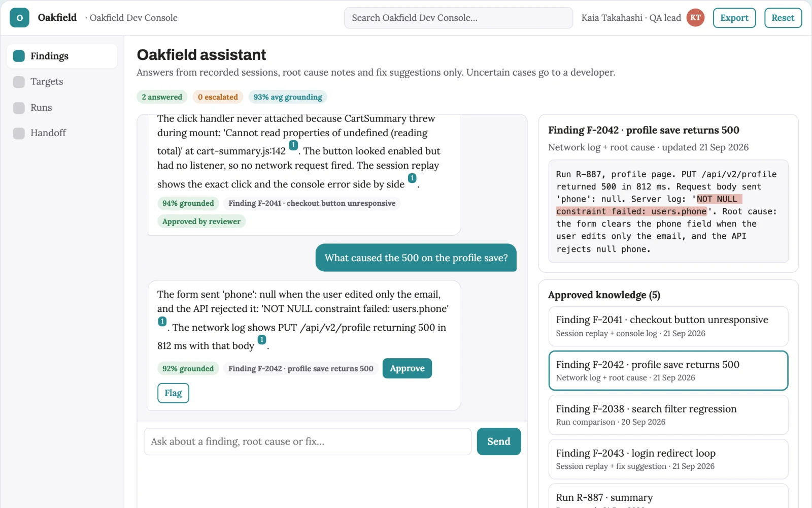This screenshot has width=812, height=508.
Task: Click the Approved knowledge (5) heading
Action: click(604, 295)
